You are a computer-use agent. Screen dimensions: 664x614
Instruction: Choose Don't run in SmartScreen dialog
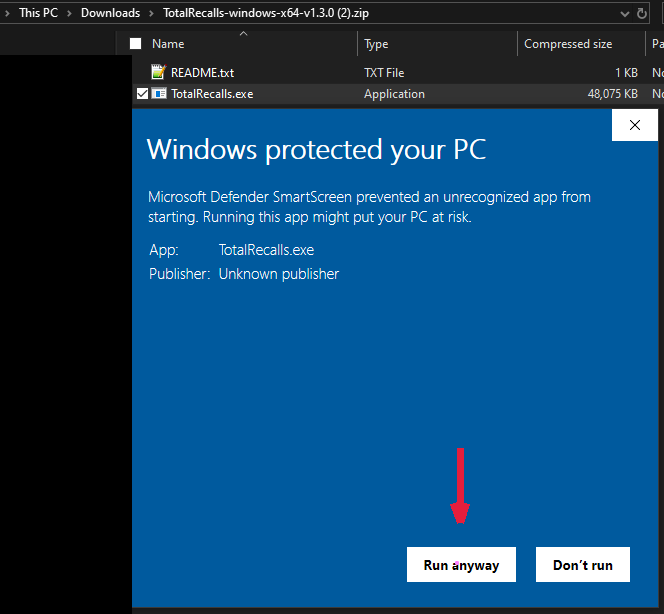click(583, 564)
